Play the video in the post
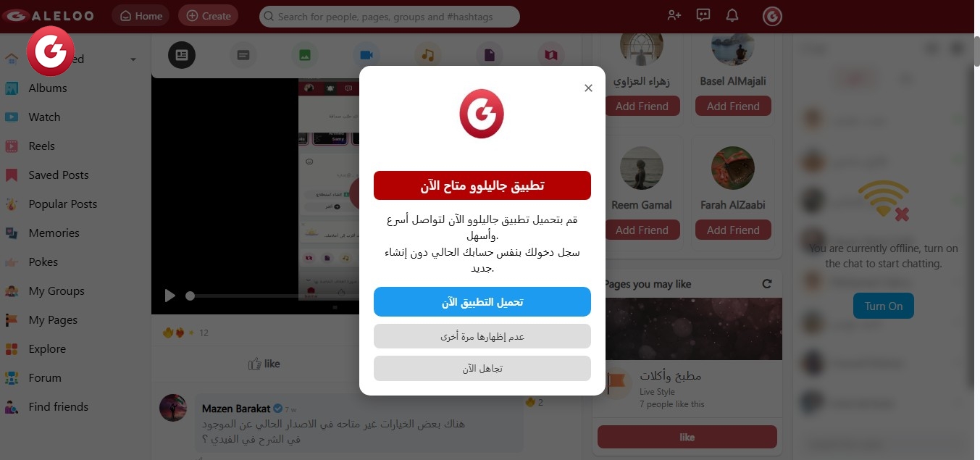Viewport: 980px width, 460px height. pos(169,296)
